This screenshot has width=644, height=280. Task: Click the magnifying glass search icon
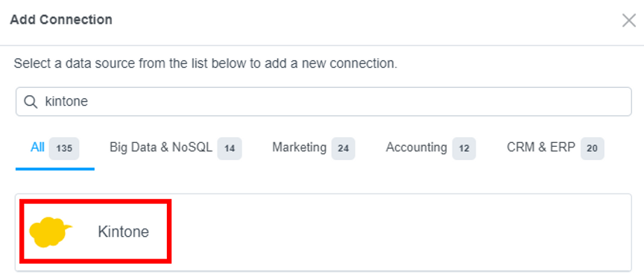tap(31, 101)
